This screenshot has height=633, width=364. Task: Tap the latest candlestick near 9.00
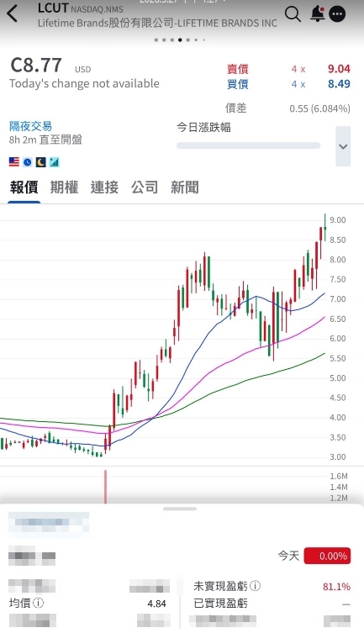click(324, 227)
